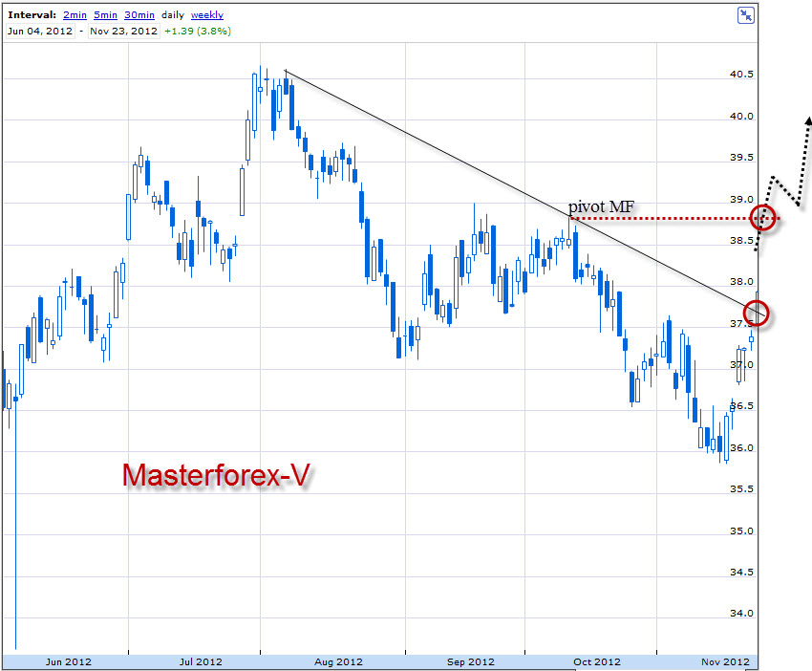The width and height of the screenshot is (812, 671).
Task: Click the collapse chart icon at top right
Action: tap(746, 15)
